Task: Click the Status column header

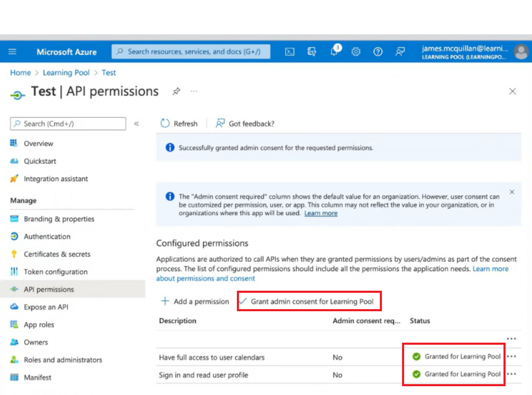Action: pos(420,320)
